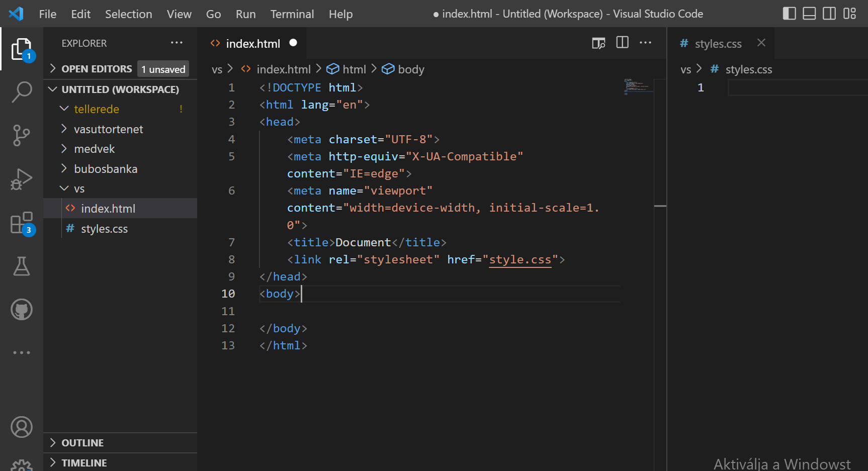
Task: Click the Open Preview to the Side icon
Action: [x=598, y=43]
